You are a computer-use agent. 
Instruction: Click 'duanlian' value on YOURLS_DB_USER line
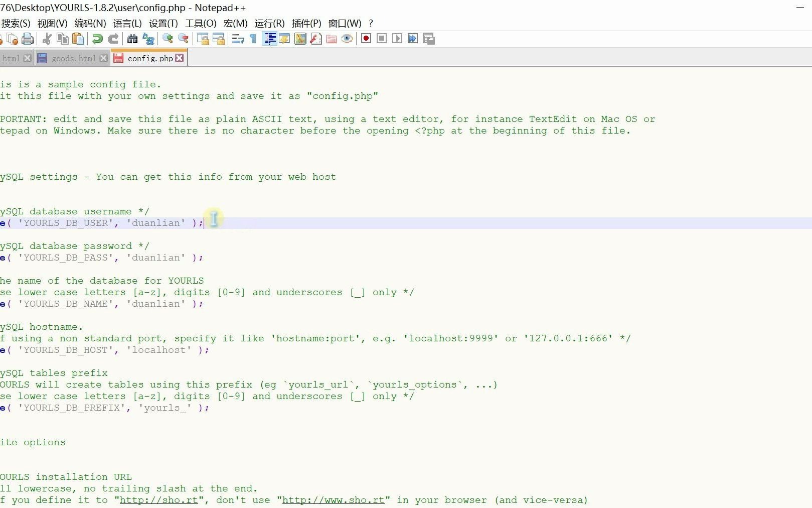(x=156, y=223)
